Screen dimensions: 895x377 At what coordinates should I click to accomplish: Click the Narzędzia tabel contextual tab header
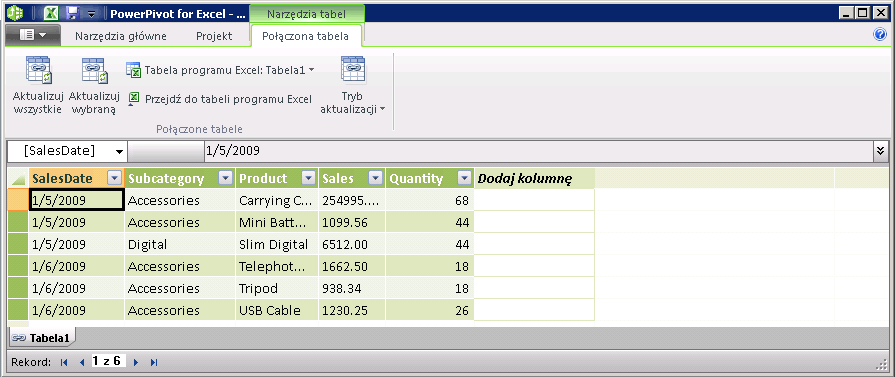(307, 14)
